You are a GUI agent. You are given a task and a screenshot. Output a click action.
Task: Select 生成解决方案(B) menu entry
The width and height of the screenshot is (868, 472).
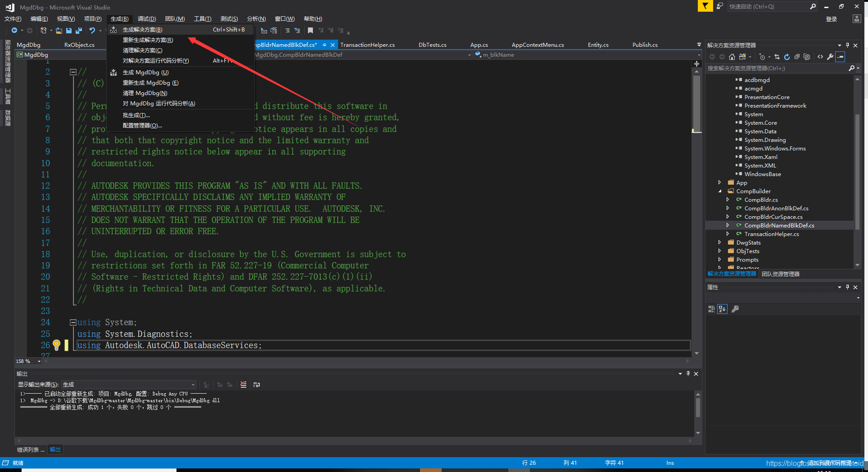point(180,30)
